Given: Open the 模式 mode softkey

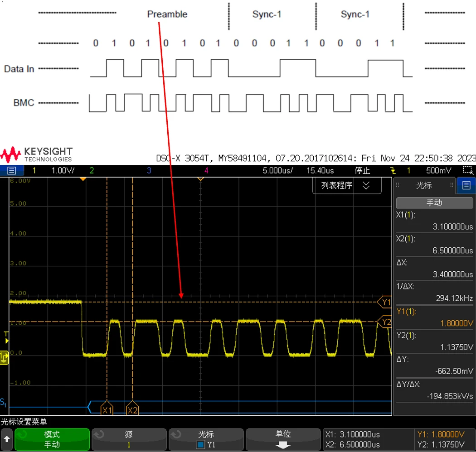Looking at the screenshot, I should pyautogui.click(x=52, y=439).
